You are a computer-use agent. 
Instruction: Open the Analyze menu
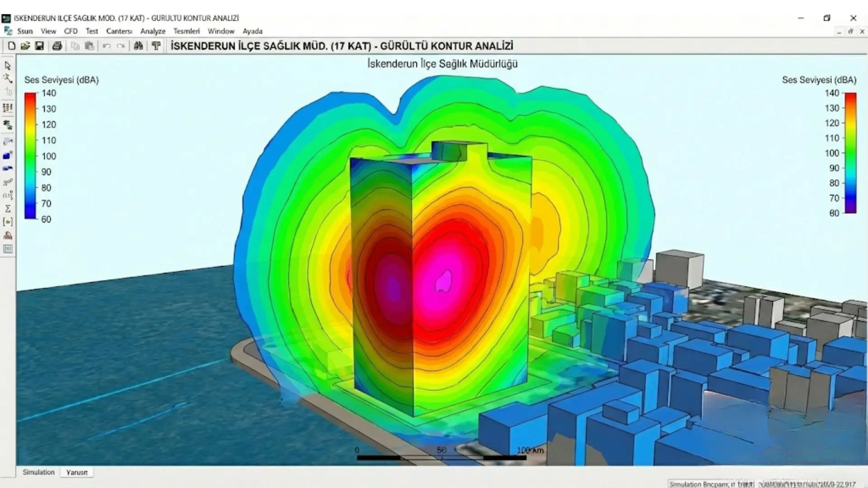coord(153,31)
